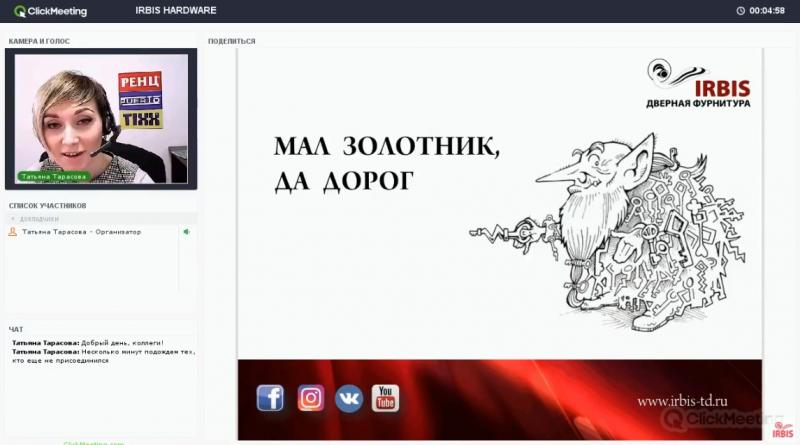Click the 00:04:58 elapsed timer

[x=767, y=11]
